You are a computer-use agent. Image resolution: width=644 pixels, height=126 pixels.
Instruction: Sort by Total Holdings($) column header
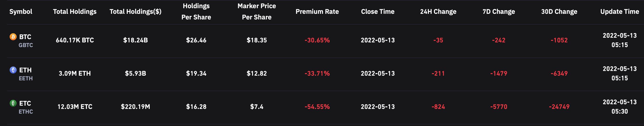tap(135, 12)
